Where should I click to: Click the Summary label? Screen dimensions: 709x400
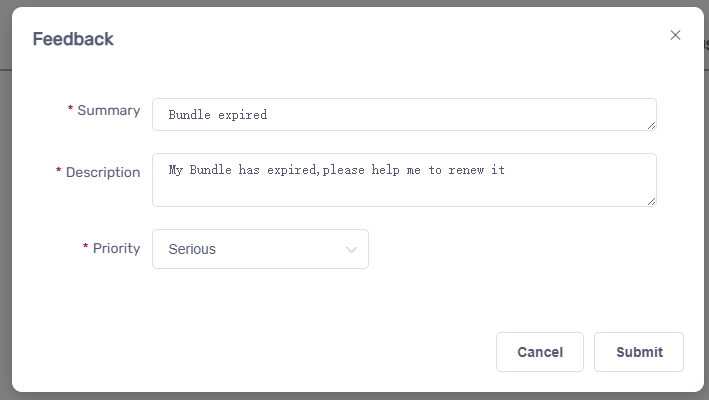(108, 110)
